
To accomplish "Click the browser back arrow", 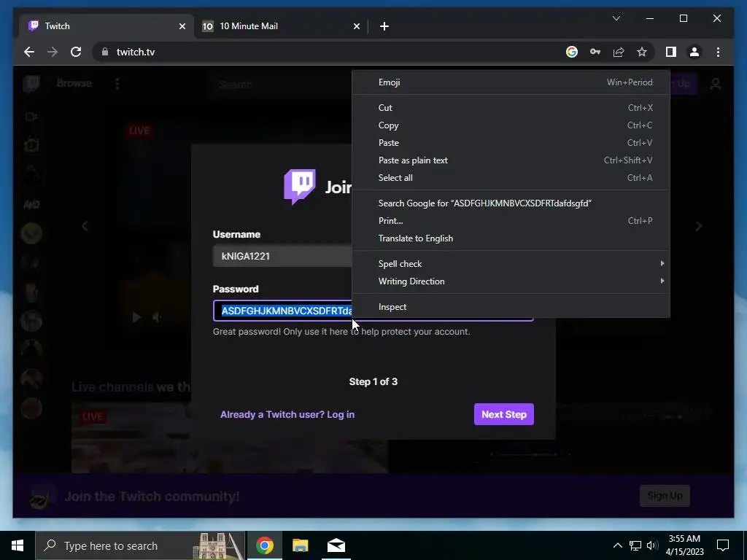I will coord(29,52).
